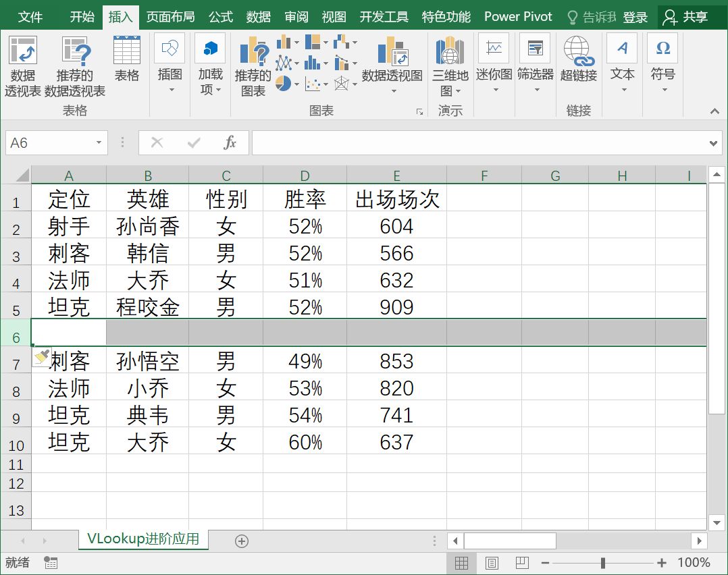This screenshot has width=728, height=575.
Task: Click the zoom in plus button
Action: (662, 563)
